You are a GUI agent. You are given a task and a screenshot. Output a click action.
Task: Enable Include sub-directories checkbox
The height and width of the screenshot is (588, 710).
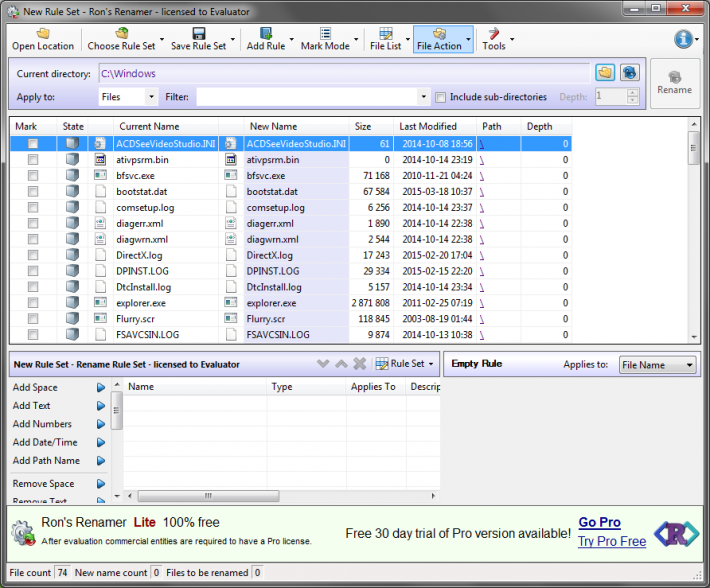point(440,97)
